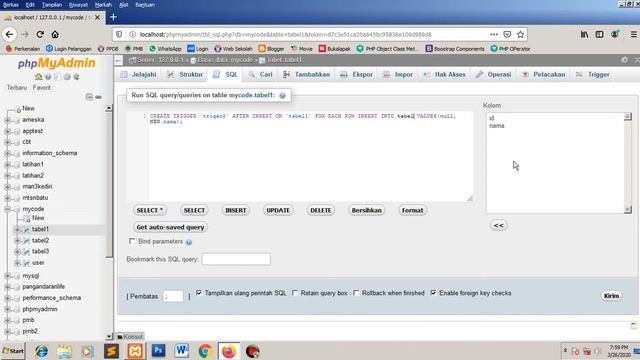Reload the page with the refresh icon

[40, 34]
